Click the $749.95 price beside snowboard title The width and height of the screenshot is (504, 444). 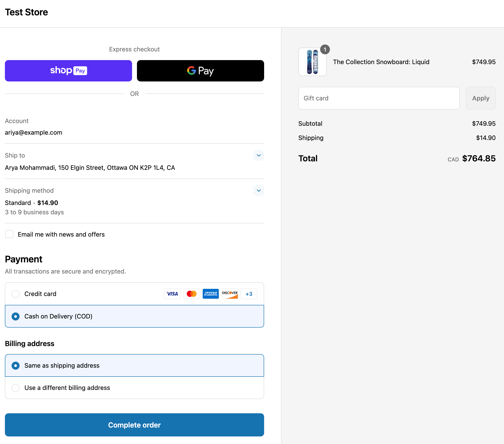click(483, 62)
